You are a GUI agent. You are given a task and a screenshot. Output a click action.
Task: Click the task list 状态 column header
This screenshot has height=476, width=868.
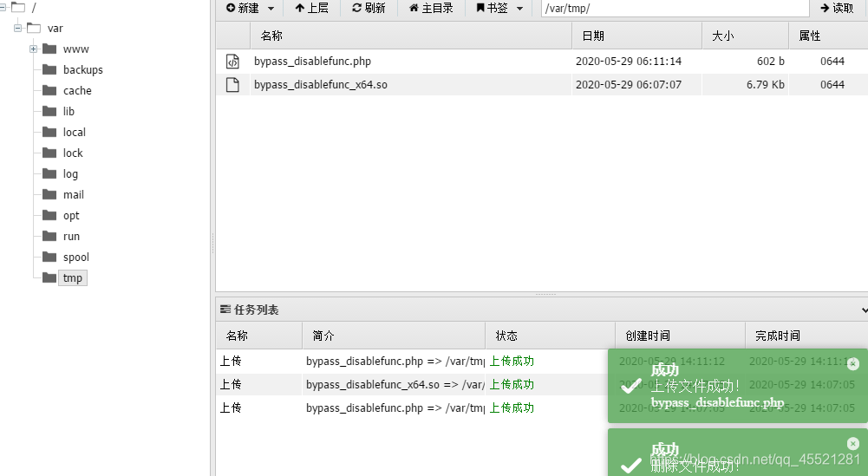point(551,336)
